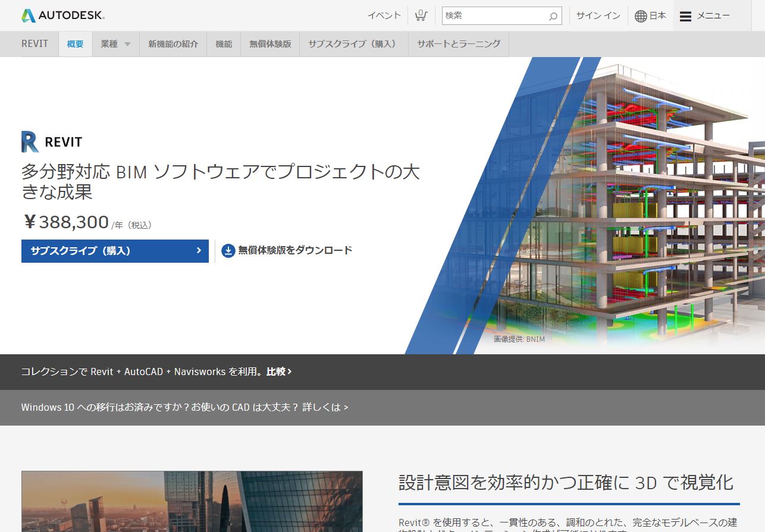This screenshot has height=532, width=765.
Task: Click the Revit R logo
Action: (30, 142)
